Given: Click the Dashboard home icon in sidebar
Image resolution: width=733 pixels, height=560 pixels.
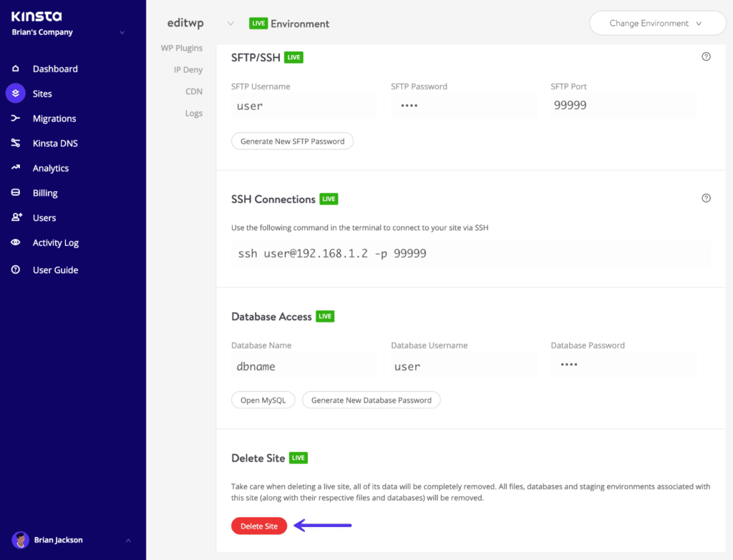Looking at the screenshot, I should (x=15, y=69).
